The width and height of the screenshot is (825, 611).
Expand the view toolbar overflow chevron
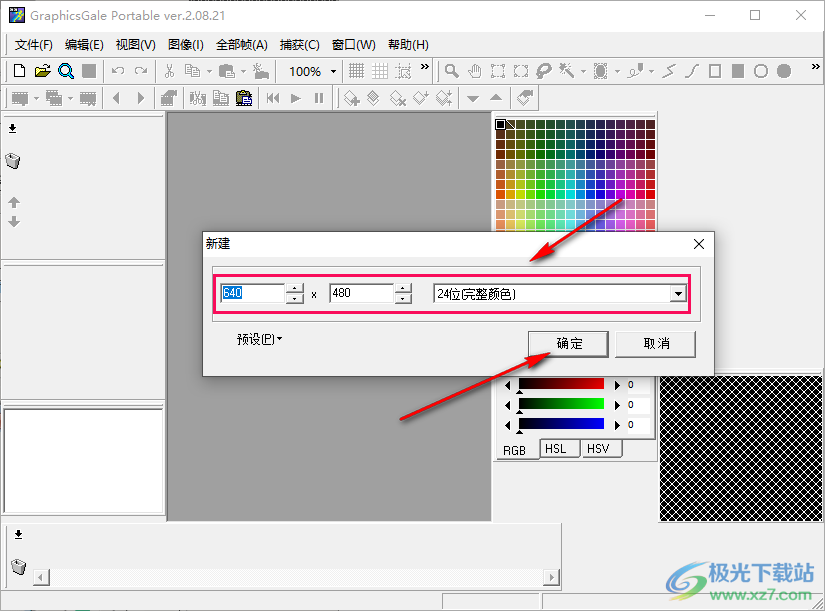tap(425, 67)
